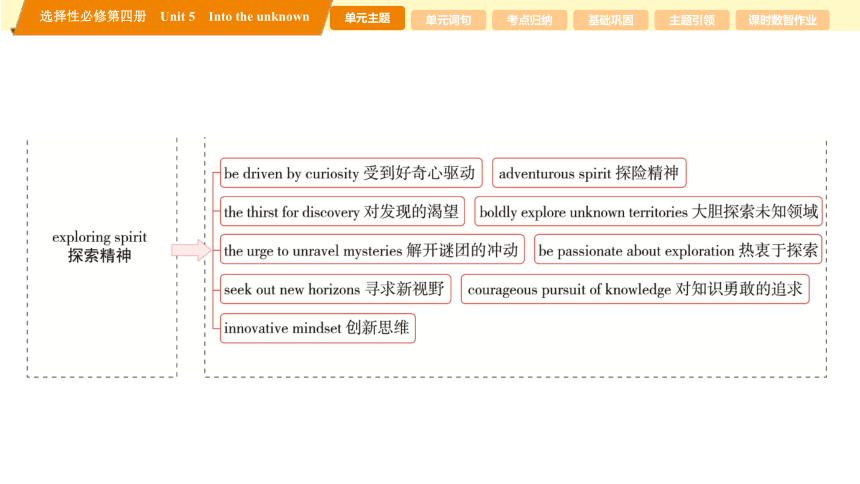Click be passionate about exploration phrase
This screenshot has height=484, width=860.
[x=678, y=250]
